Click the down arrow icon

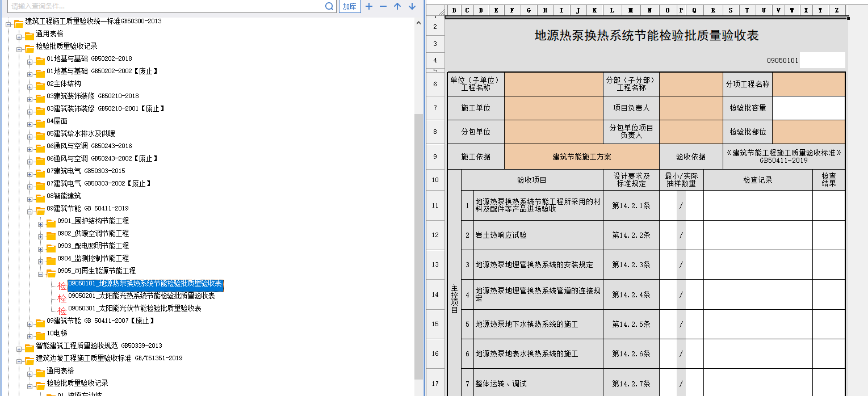[x=412, y=6]
